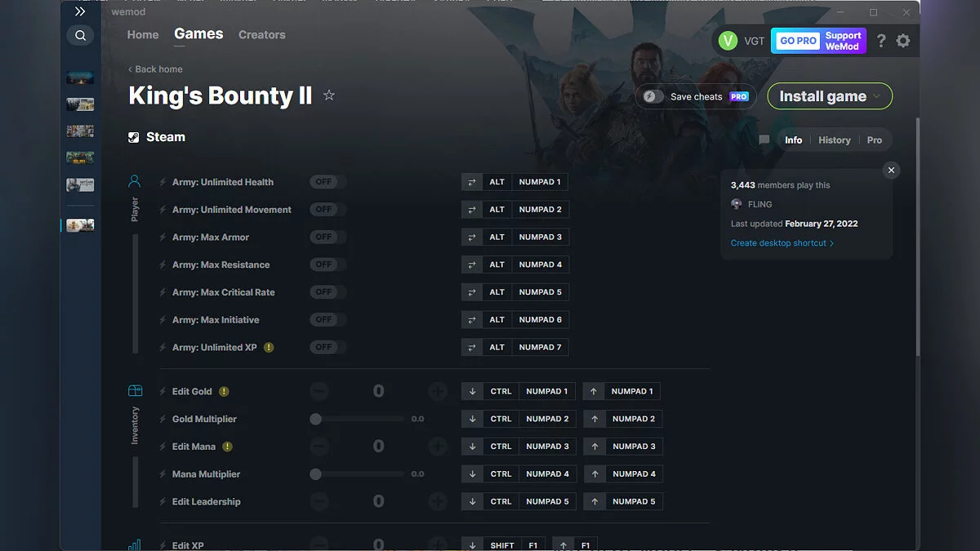Click the increase plus button for Edit Gold
The image size is (980, 551).
tap(438, 392)
